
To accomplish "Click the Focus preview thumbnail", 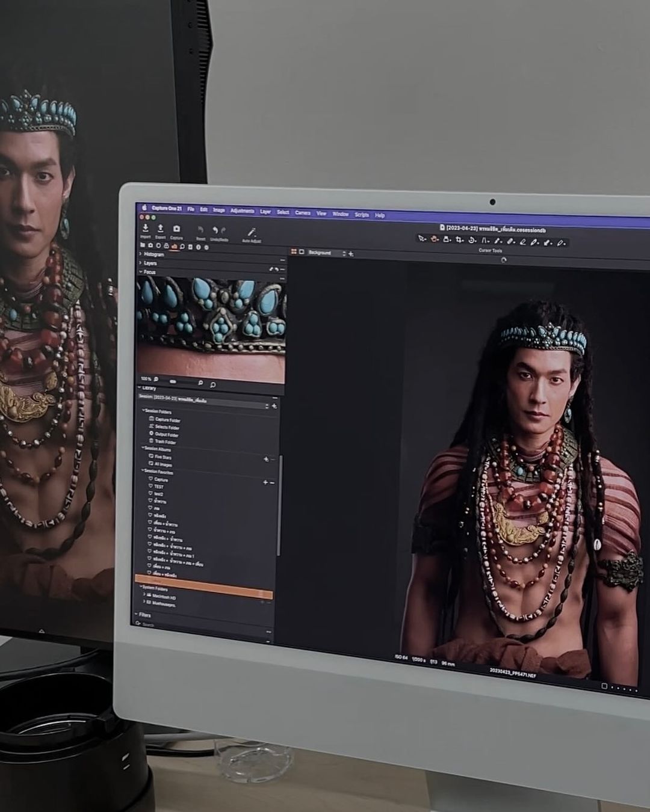I will [x=211, y=330].
